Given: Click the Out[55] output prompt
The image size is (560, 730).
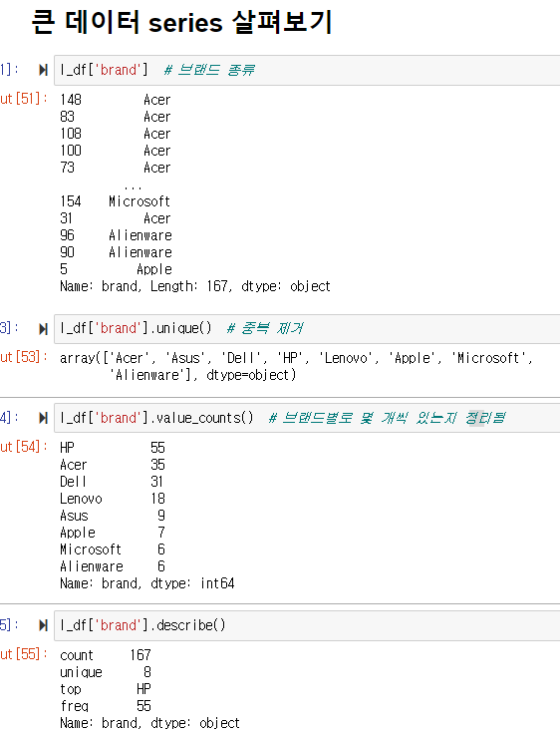Looking at the screenshot, I should [x=24, y=654].
